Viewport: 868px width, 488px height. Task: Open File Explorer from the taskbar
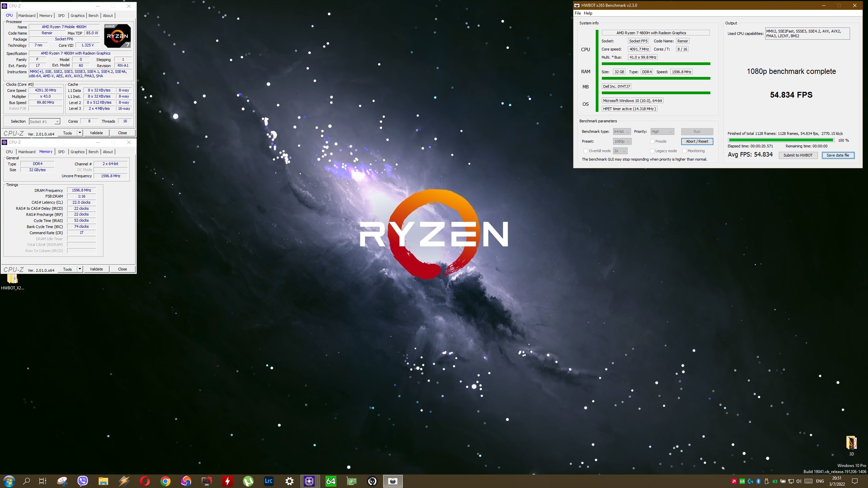pyautogui.click(x=103, y=481)
